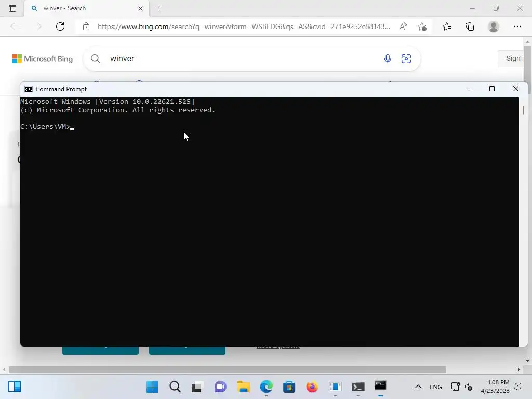Launch Firefox from taskbar
This screenshot has width=532, height=399.
coord(312,387)
